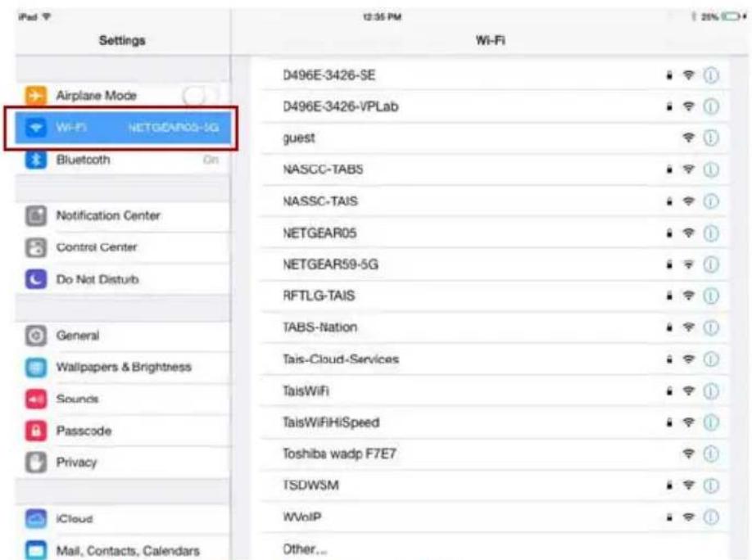Open Sounds settings
Image resolution: width=752 pixels, height=560 pixels.
[123, 399]
